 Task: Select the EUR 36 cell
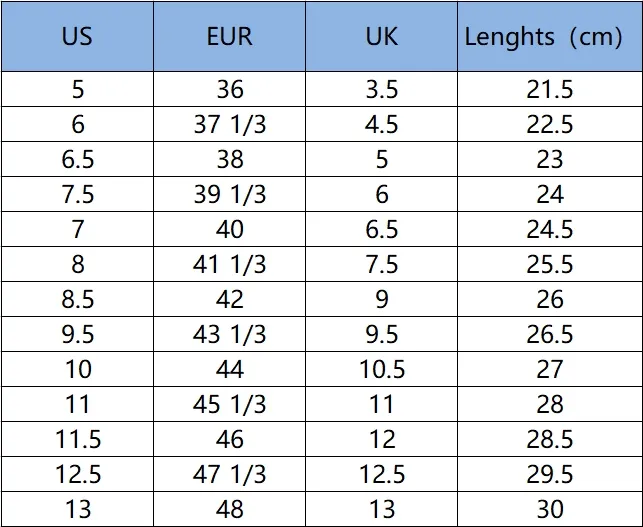pyautogui.click(x=229, y=90)
